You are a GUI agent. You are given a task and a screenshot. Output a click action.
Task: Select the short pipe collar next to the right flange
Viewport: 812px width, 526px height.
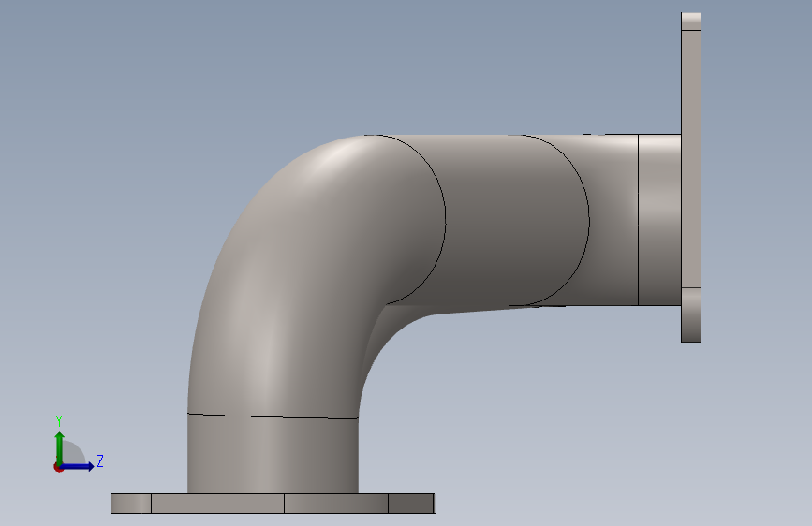click(659, 220)
